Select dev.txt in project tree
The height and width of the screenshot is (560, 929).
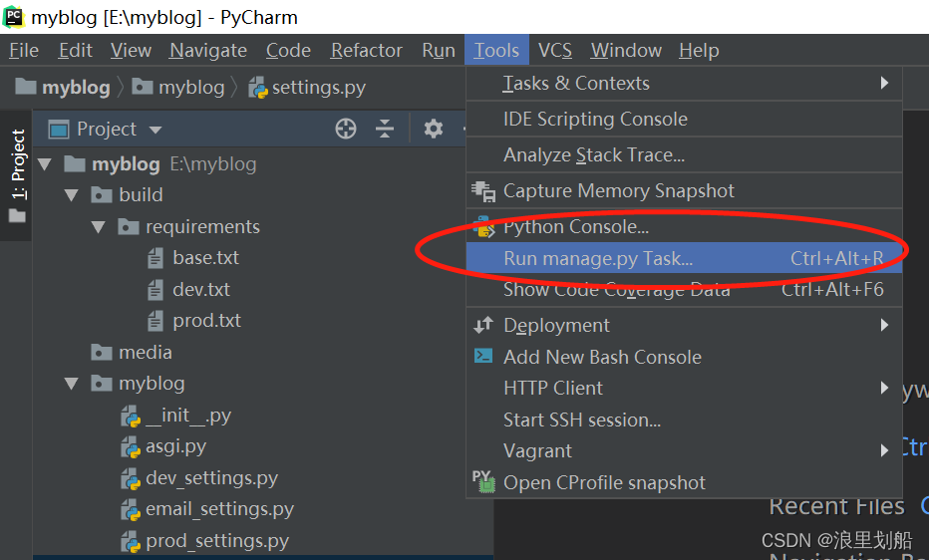coord(200,290)
